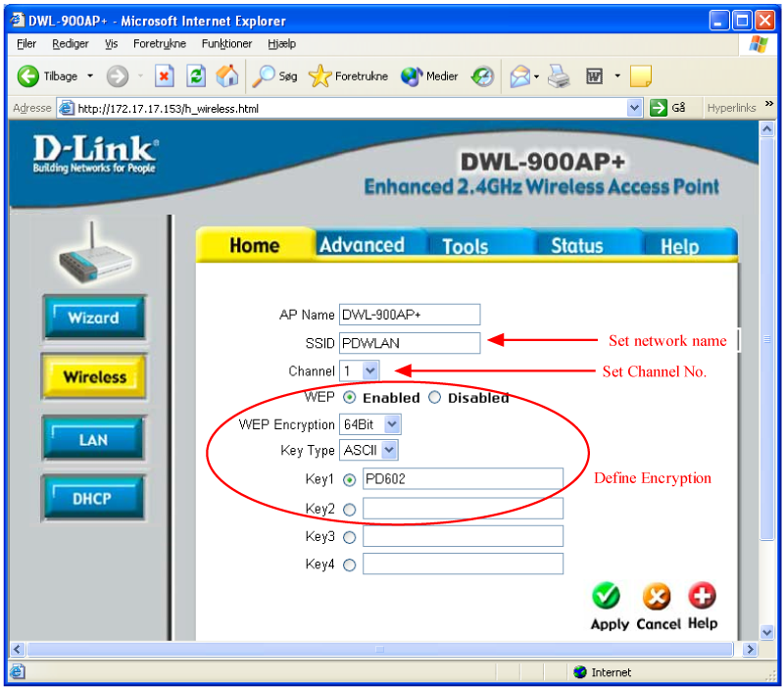Click the horizontal scrollbar thumb
The height and width of the screenshot is (689, 784).
[x=380, y=650]
